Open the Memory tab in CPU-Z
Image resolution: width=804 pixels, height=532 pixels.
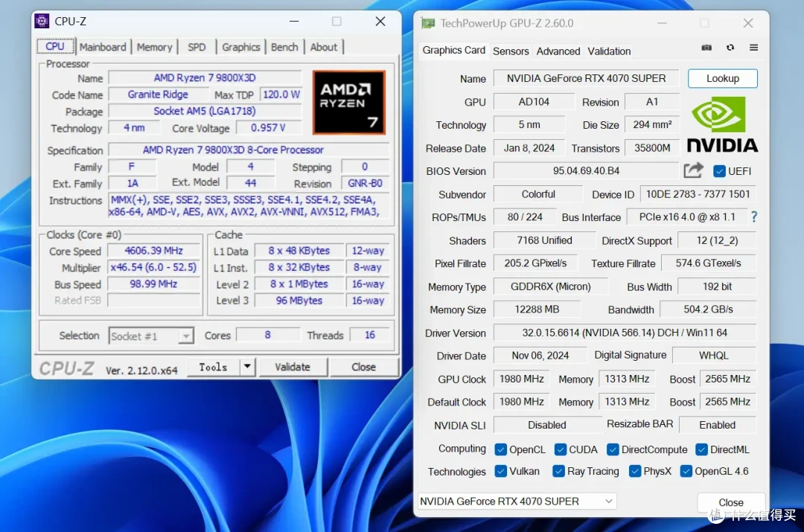[x=154, y=47]
